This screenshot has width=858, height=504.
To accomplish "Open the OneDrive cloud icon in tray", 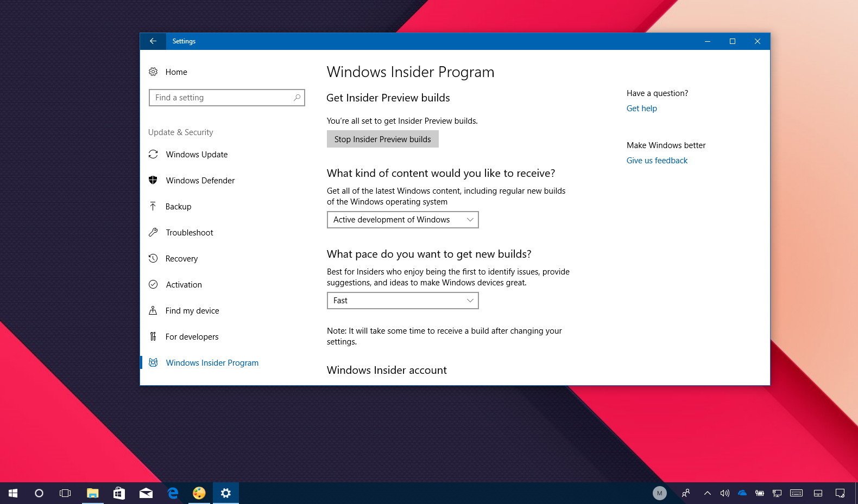I will click(x=742, y=493).
